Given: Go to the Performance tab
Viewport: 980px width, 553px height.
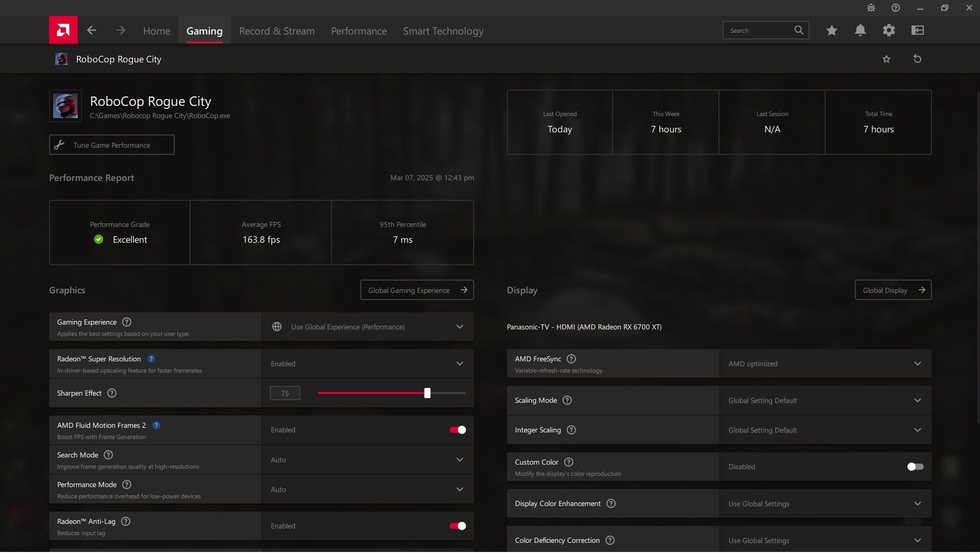Looking at the screenshot, I should (x=359, y=31).
